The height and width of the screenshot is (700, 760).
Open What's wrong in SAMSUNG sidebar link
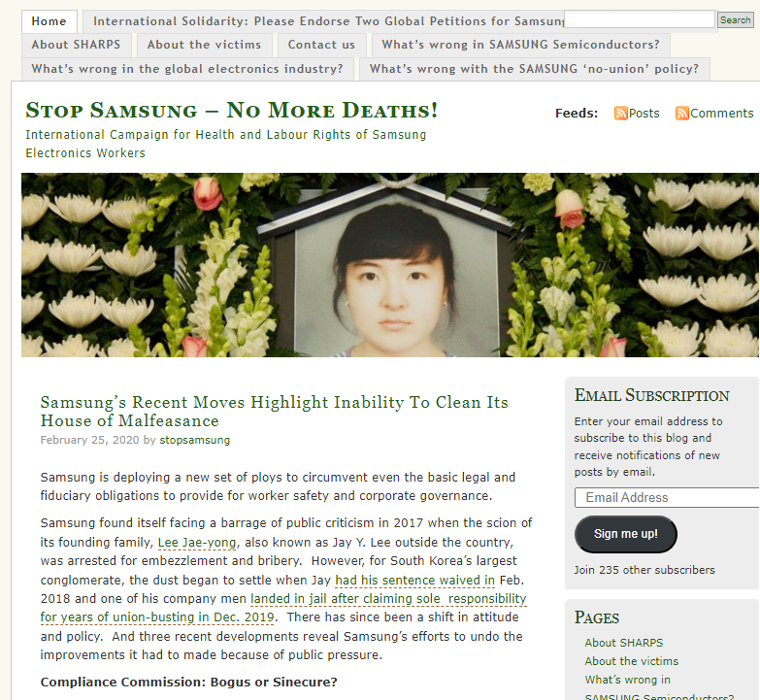click(659, 689)
